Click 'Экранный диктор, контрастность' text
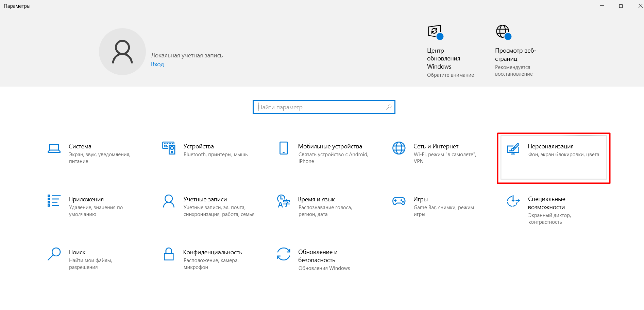The width and height of the screenshot is (644, 310). (x=550, y=219)
